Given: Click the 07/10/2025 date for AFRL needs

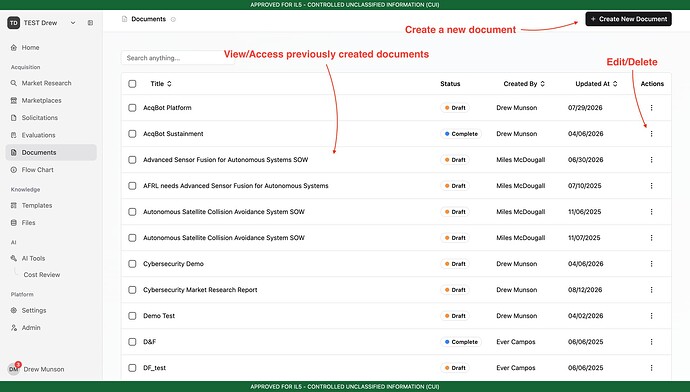Looking at the screenshot, I should pos(584,186).
